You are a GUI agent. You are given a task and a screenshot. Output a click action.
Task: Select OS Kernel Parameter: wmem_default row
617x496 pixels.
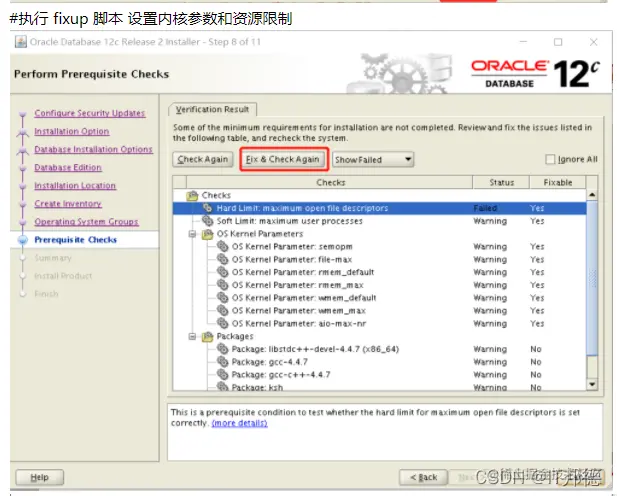pyautogui.click(x=379, y=298)
